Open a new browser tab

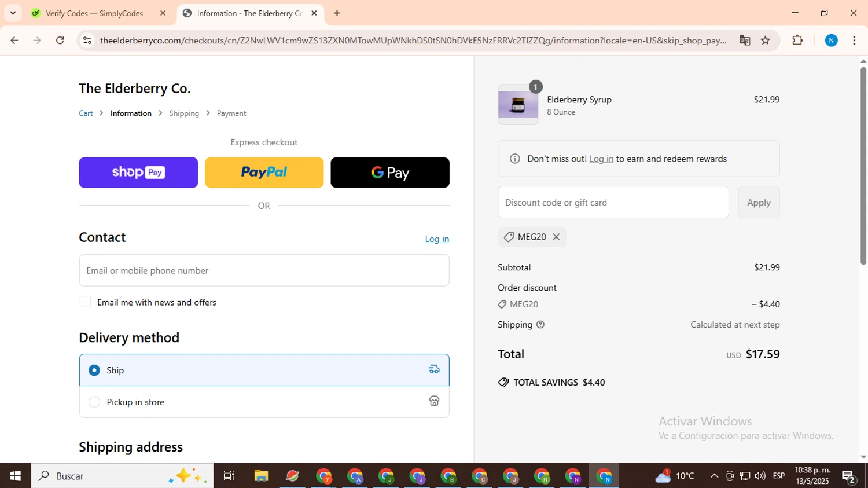(x=337, y=13)
